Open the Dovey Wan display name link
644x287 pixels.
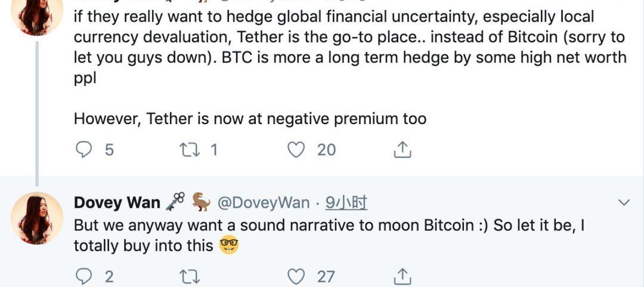[117, 203]
